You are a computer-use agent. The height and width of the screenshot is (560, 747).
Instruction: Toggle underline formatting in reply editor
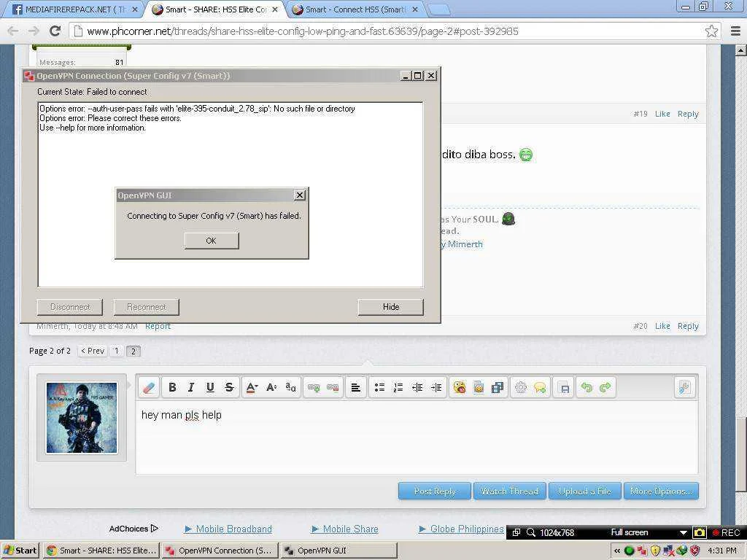point(210,388)
